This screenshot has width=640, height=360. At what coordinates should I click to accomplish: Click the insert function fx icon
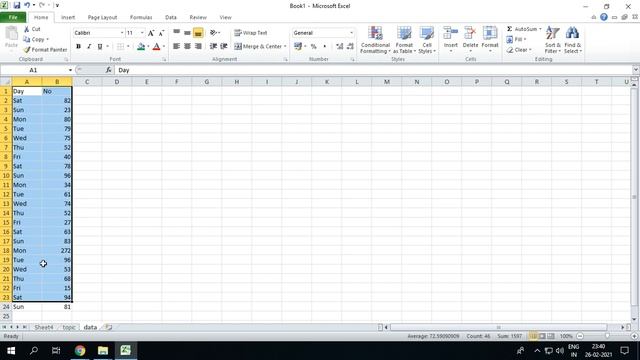(x=108, y=70)
